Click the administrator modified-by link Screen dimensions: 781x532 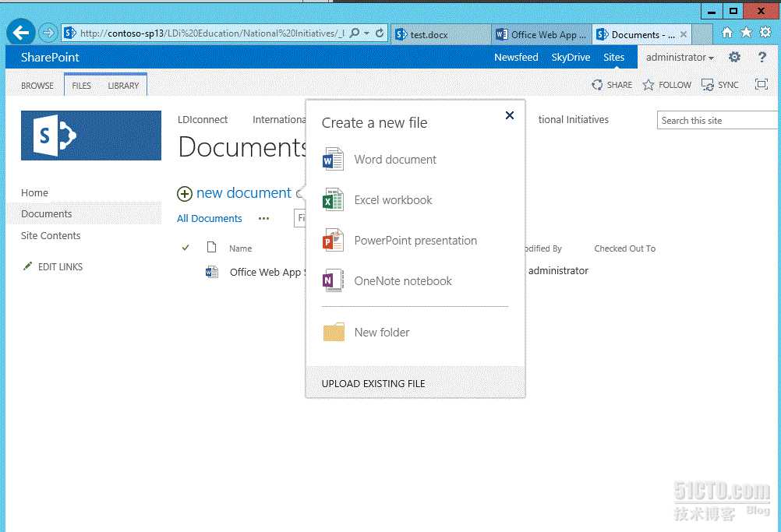pos(558,271)
